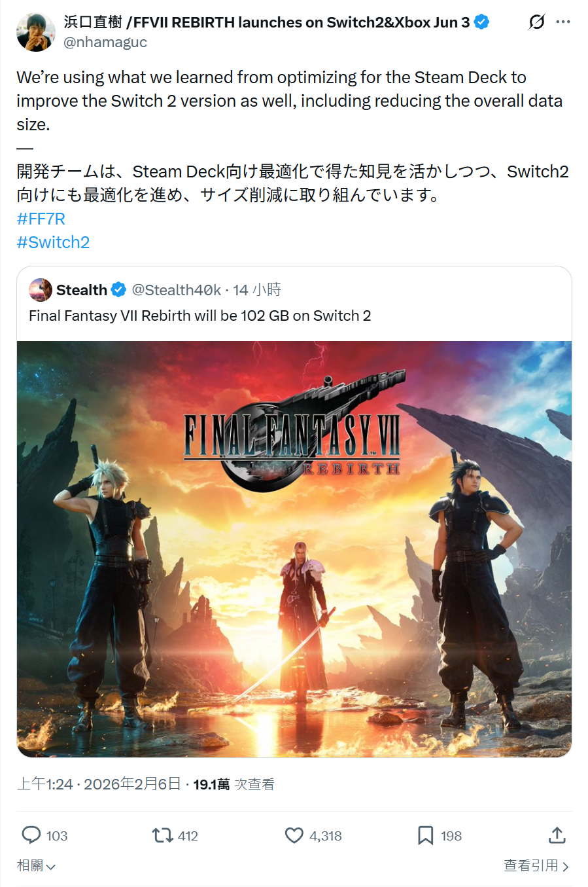Open the @Stealth40k handle in quoted tweet
This screenshot has height=887, width=588.
[x=177, y=289]
